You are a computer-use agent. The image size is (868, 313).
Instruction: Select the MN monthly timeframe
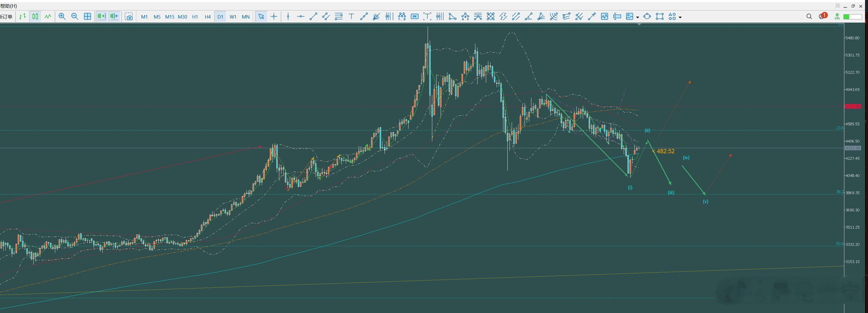(x=246, y=16)
